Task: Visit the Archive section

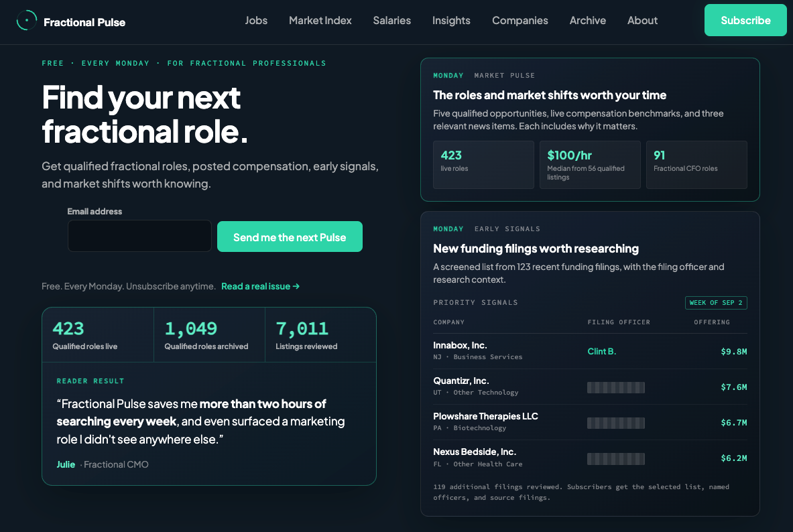Action: click(588, 21)
